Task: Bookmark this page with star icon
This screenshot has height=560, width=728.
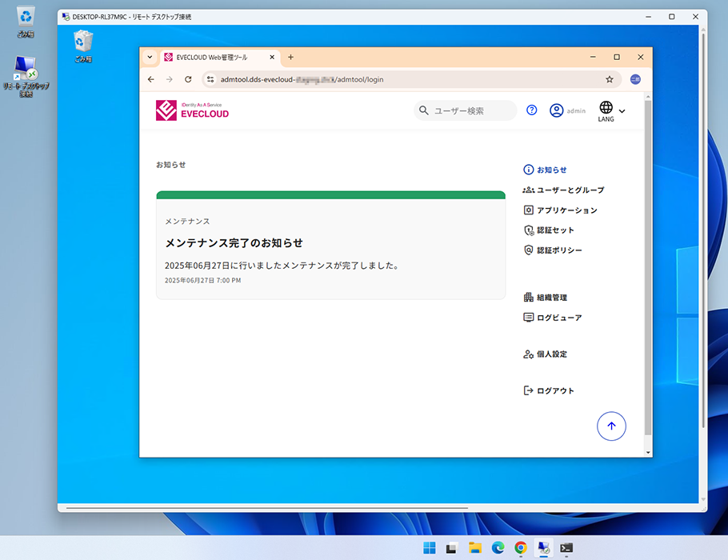Action: click(610, 79)
